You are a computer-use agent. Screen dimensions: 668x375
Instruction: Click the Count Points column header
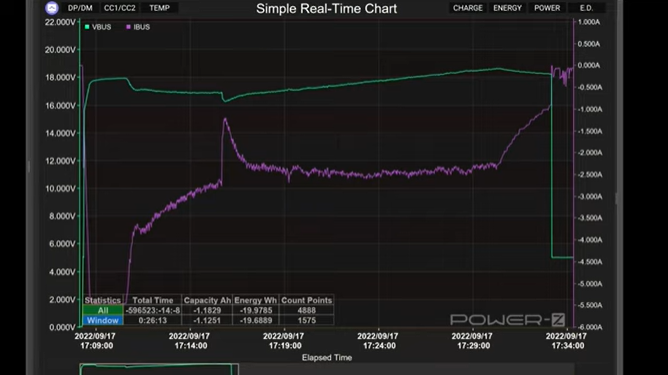306,300
